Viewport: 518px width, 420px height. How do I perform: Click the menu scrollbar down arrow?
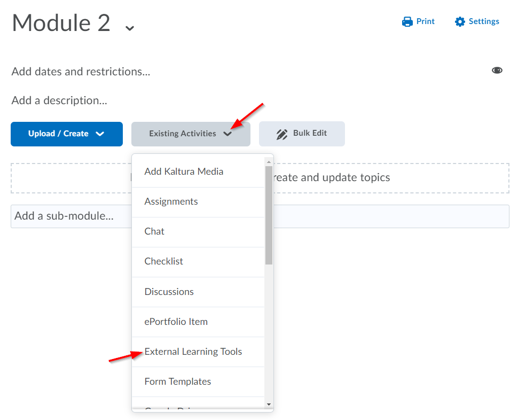tap(269, 405)
